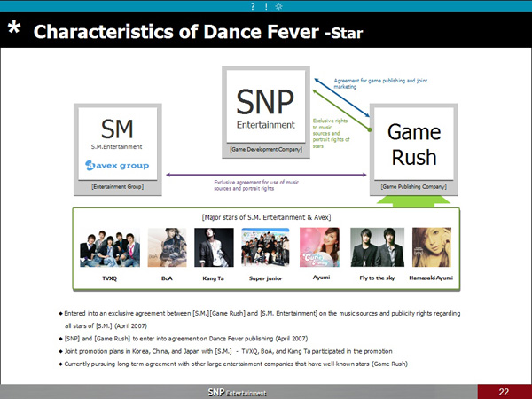The image size is (532, 399).
Task: Select the Super junior group photo
Action: [x=265, y=246]
